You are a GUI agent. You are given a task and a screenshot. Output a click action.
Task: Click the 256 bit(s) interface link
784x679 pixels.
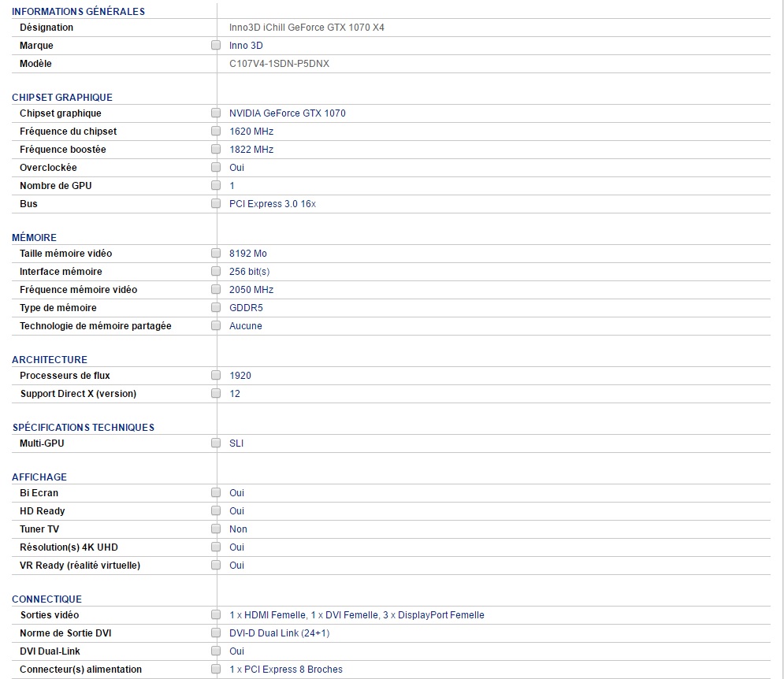[249, 272]
